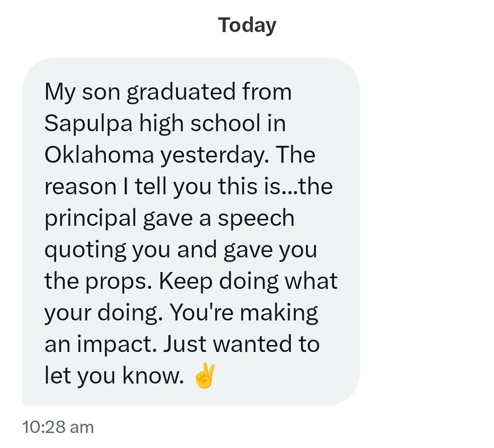Click the word "principal" in the message
The height and width of the screenshot is (448, 494).
(90, 218)
